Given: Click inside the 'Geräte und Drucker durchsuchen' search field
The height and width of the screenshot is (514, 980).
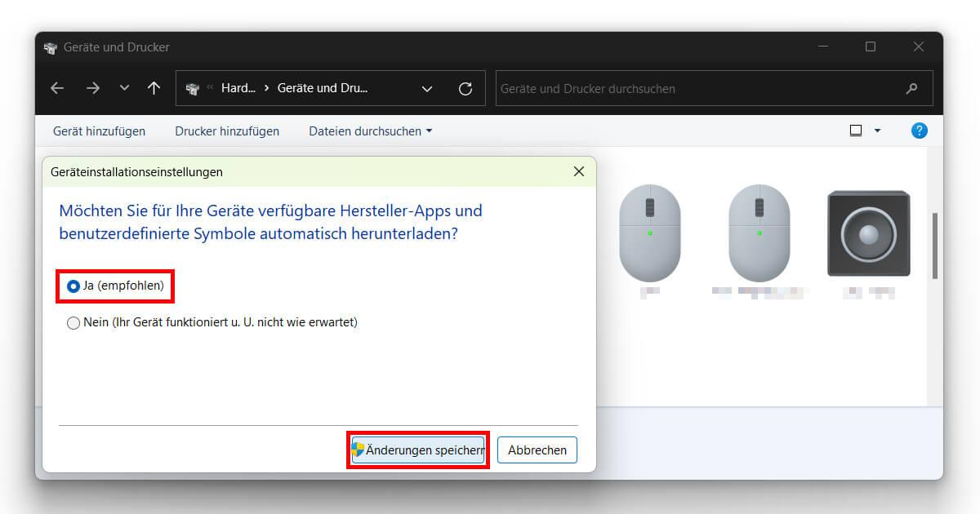Looking at the screenshot, I should (x=694, y=88).
